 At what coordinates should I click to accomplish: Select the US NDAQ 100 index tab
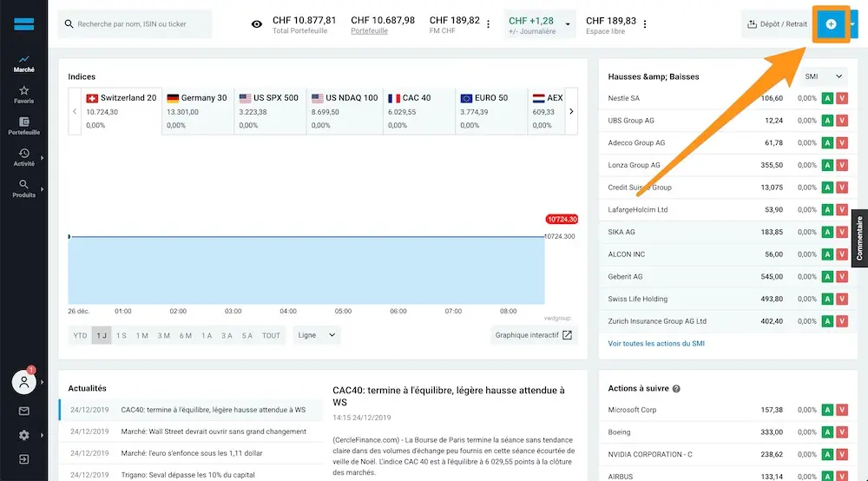coord(345,111)
